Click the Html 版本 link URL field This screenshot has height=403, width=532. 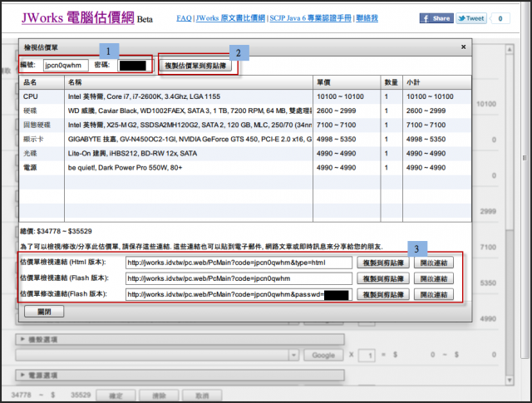(x=239, y=263)
